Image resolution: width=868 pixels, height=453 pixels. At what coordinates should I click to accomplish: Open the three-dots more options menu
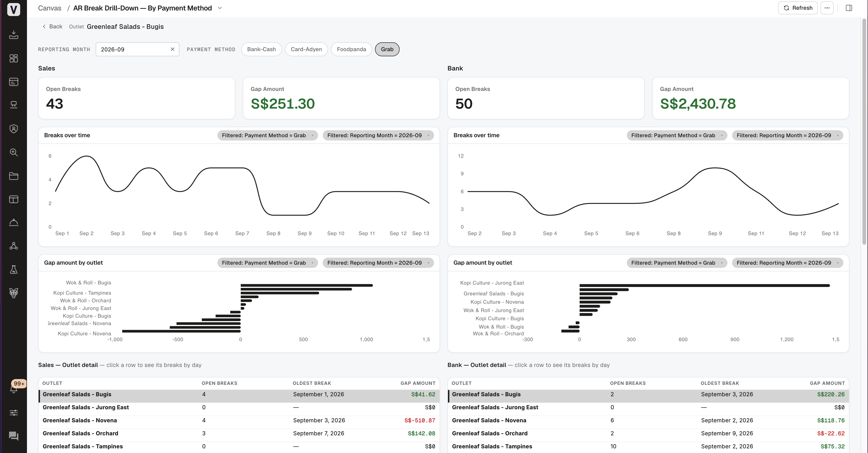(x=827, y=8)
